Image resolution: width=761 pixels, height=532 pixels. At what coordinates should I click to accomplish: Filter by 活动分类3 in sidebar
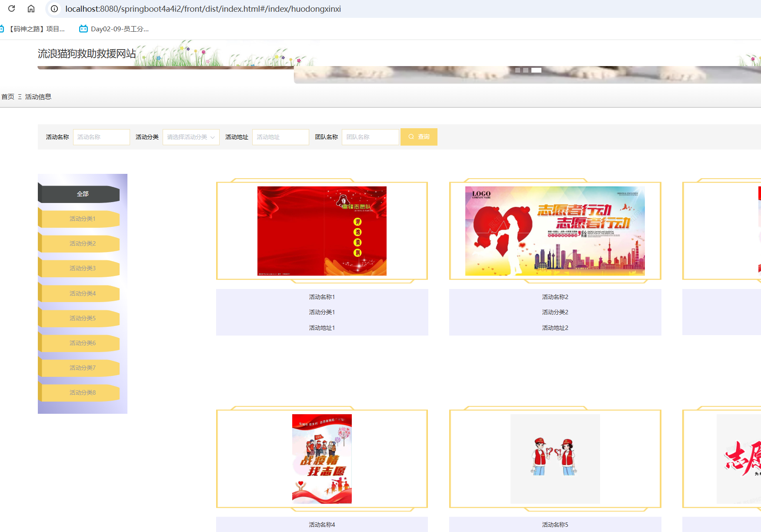point(79,268)
